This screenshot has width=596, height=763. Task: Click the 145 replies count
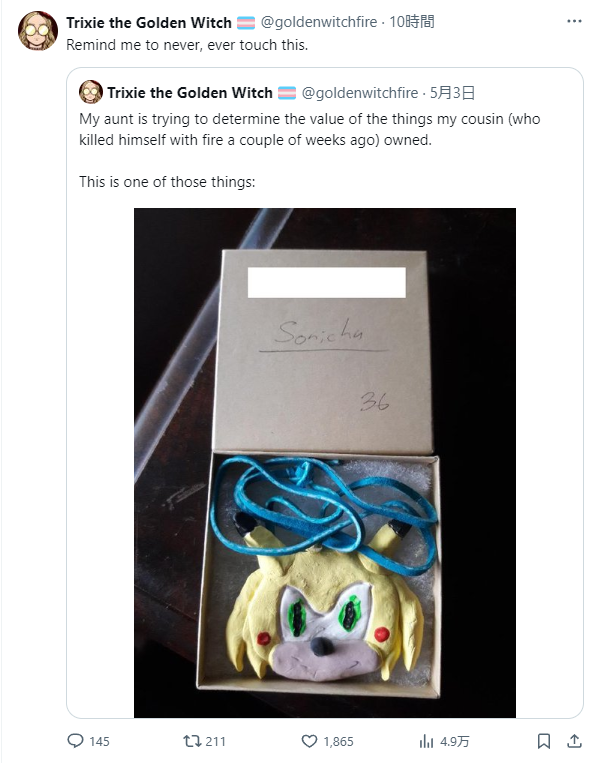pos(99,741)
